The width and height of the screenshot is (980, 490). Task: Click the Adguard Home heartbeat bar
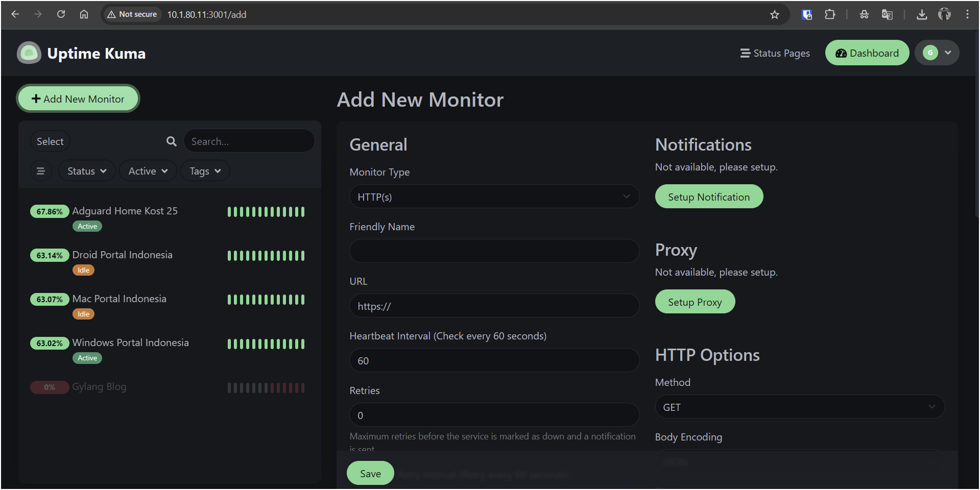[266, 212]
